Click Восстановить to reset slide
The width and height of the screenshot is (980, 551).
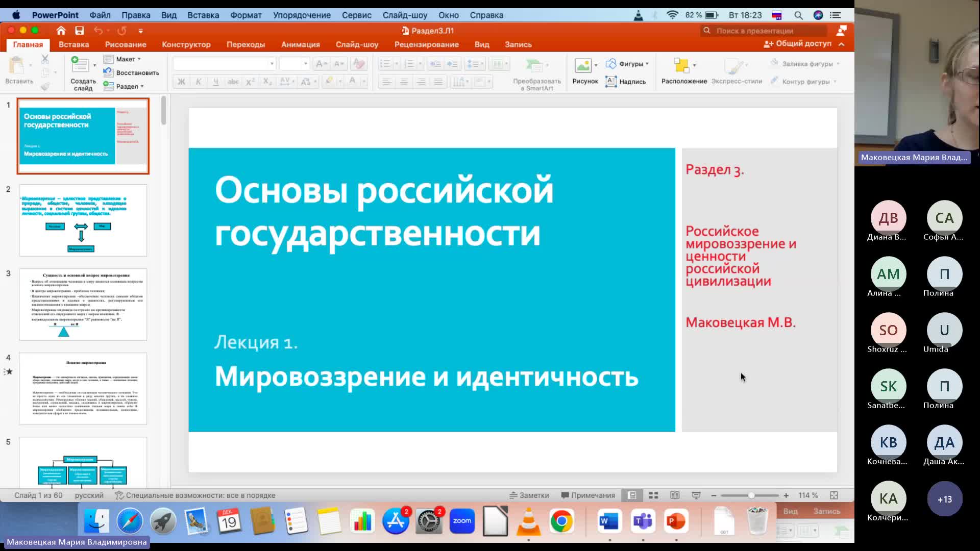(131, 72)
